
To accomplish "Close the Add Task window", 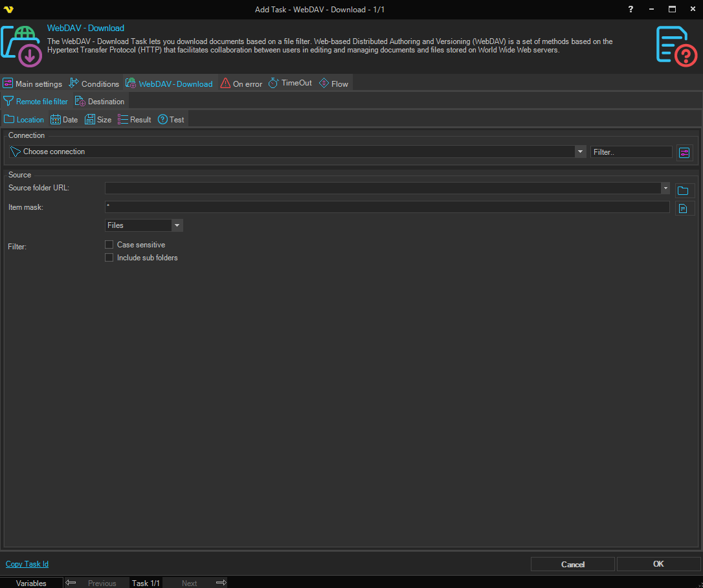I will 692,9.
